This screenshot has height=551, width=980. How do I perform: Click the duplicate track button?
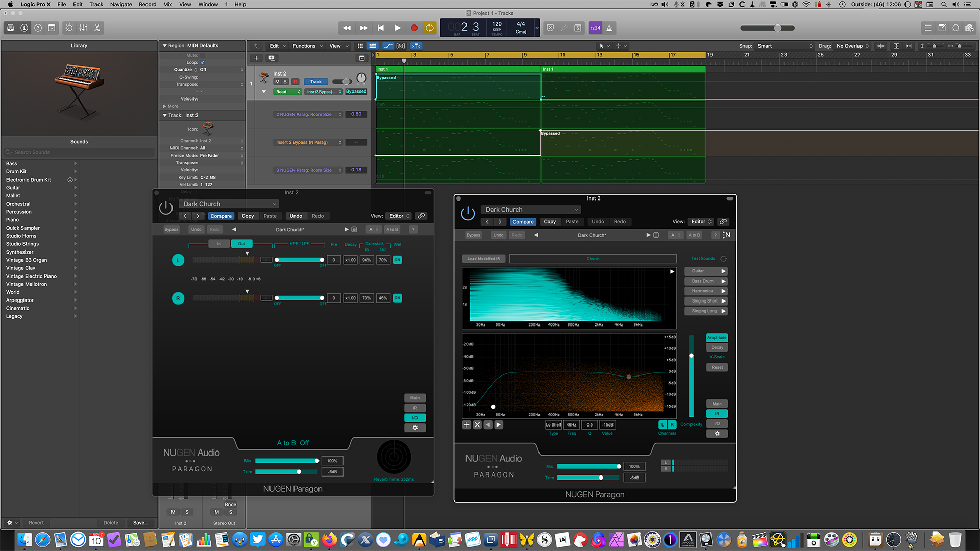point(272,58)
